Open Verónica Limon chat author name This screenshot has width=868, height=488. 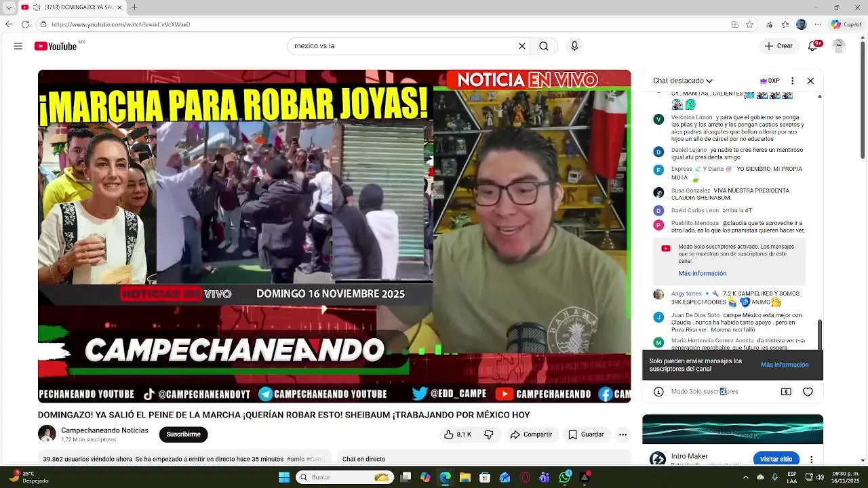point(692,117)
